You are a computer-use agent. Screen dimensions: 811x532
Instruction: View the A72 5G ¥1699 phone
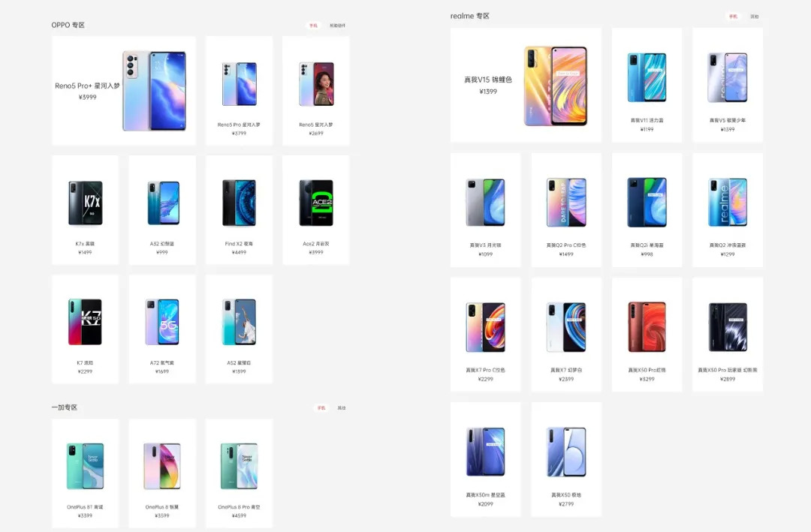(x=162, y=329)
